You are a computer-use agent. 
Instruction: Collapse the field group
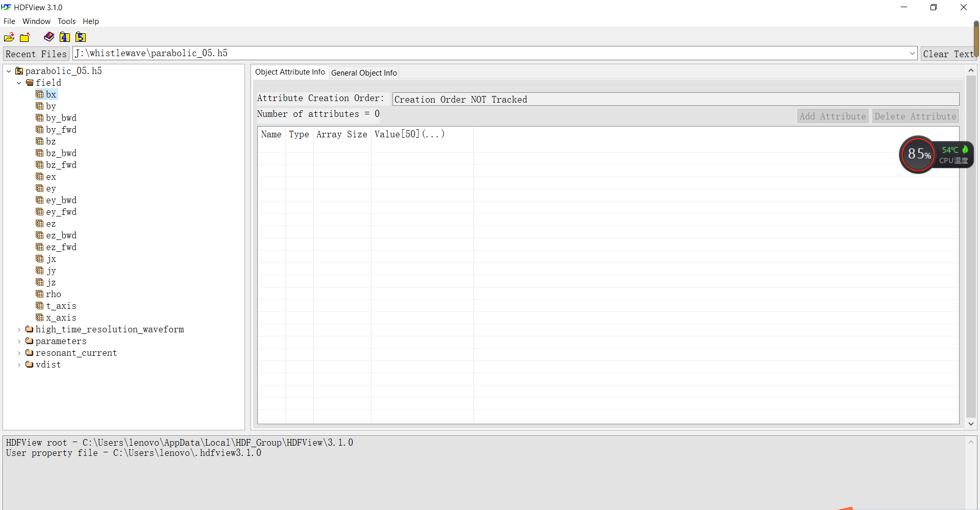point(19,82)
